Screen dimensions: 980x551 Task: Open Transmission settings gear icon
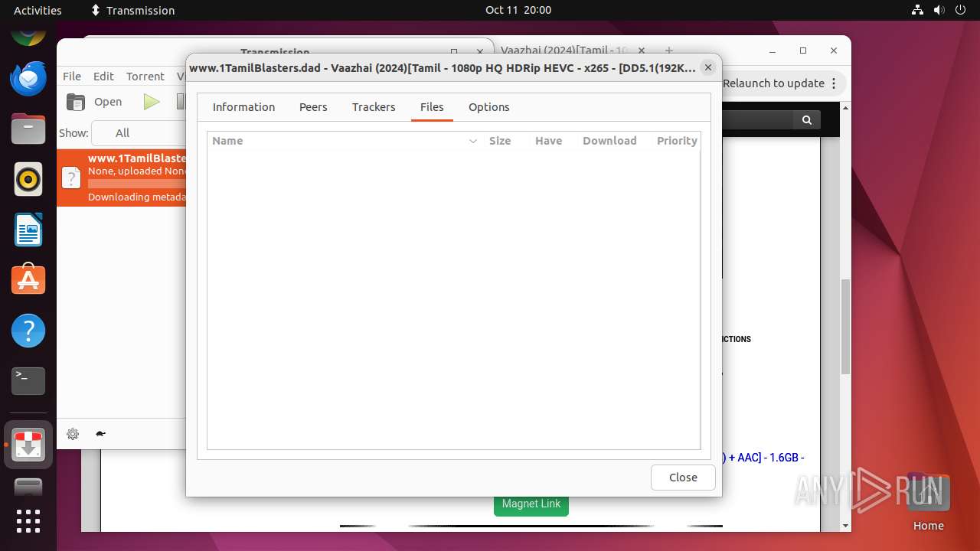(x=73, y=434)
